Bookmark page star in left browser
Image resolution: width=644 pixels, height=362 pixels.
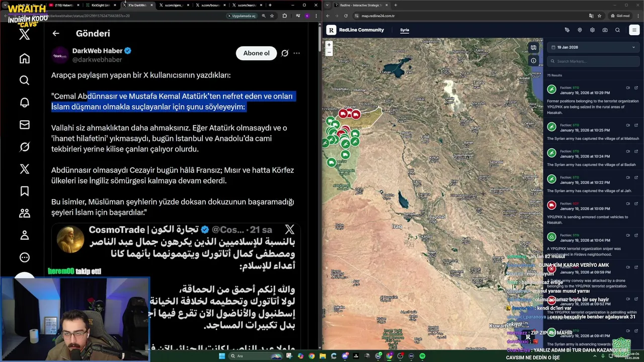tap(272, 16)
